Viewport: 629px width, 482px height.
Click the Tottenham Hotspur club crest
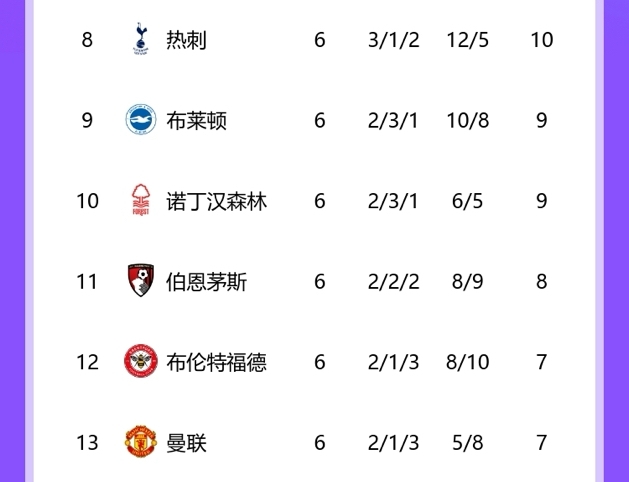click(x=140, y=40)
